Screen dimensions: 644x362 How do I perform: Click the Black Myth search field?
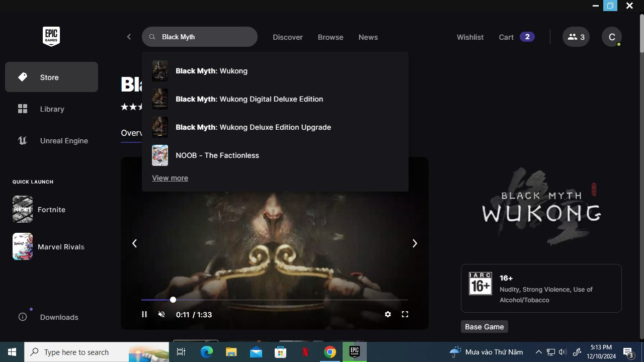[x=206, y=37]
